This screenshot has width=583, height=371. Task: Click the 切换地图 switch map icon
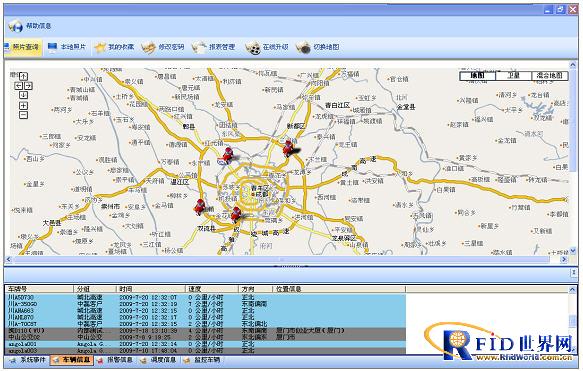click(303, 48)
